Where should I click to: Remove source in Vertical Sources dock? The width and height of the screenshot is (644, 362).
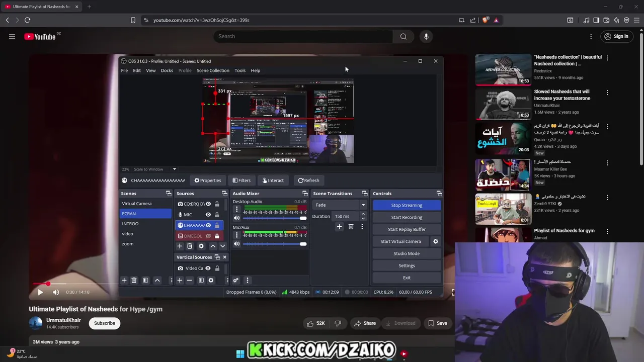pyautogui.click(x=190, y=280)
